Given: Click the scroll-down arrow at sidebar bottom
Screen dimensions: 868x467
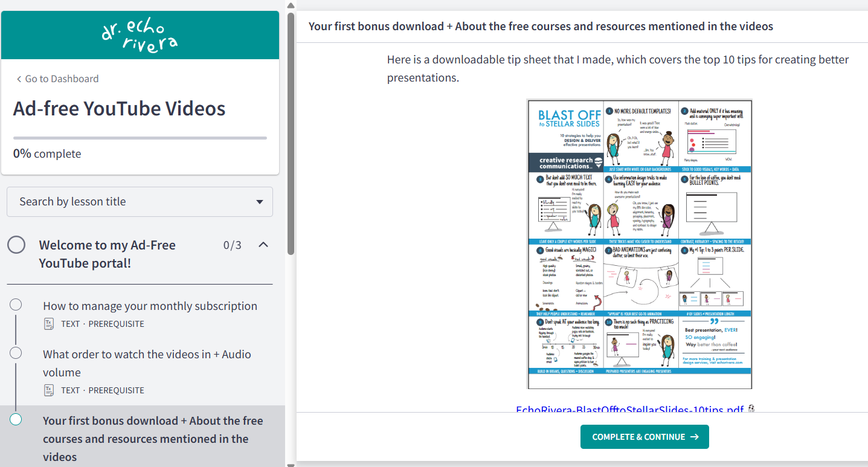Looking at the screenshot, I should pyautogui.click(x=291, y=465).
